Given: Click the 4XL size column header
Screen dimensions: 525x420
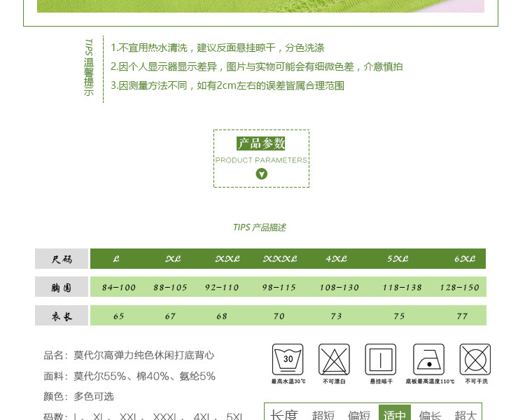Looking at the screenshot, I should click(x=336, y=259).
